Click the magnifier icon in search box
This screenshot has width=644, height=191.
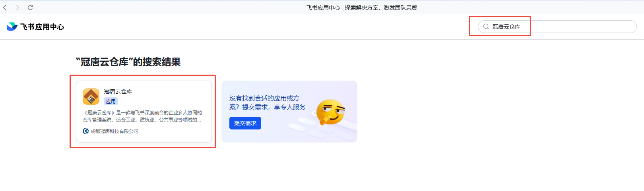pyautogui.click(x=486, y=27)
